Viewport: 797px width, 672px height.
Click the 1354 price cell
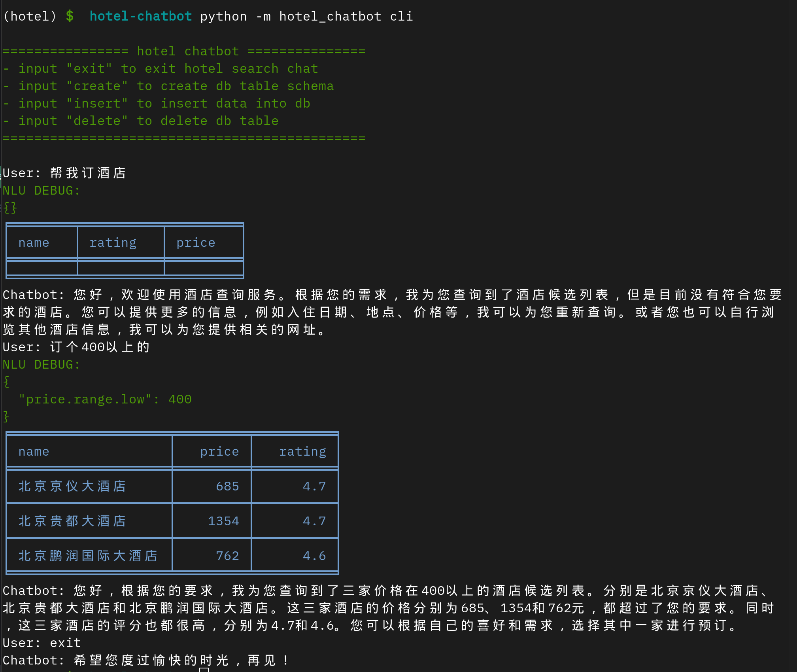click(x=223, y=521)
